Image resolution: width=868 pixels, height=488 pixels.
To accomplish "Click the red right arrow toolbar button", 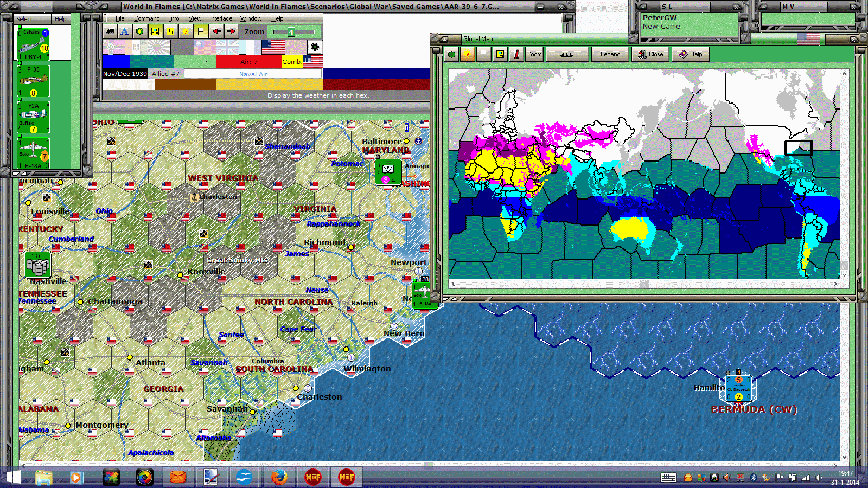I will point(231,31).
